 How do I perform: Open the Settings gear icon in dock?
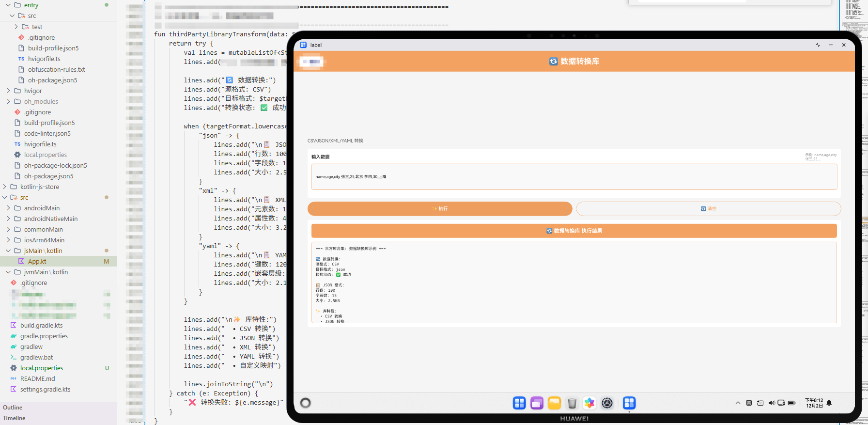click(607, 403)
